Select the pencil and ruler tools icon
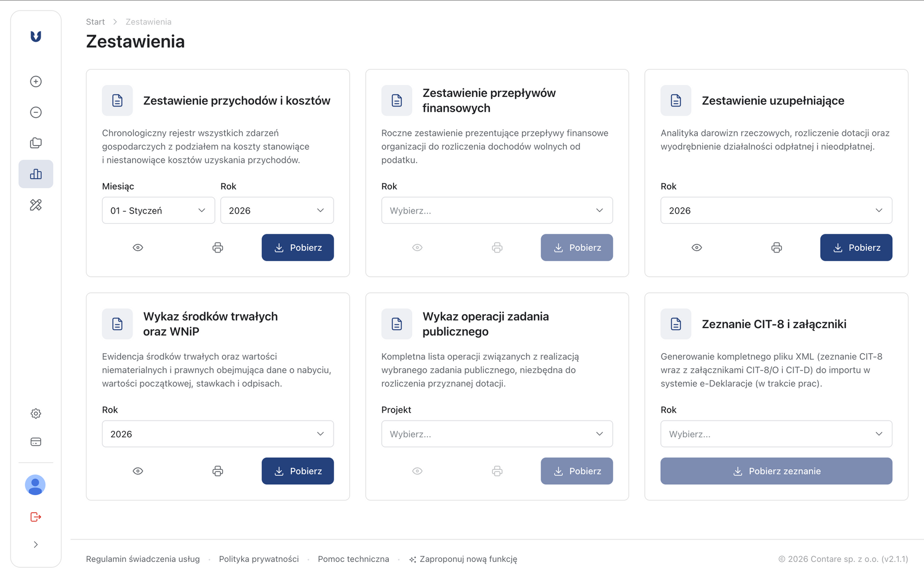Image resolution: width=924 pixels, height=578 pixels. 35,204
